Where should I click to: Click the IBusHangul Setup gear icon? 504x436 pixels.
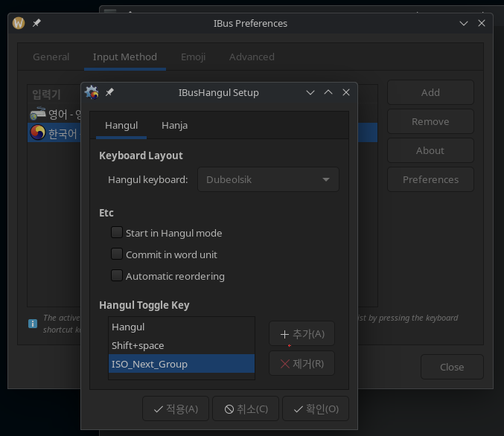click(92, 92)
